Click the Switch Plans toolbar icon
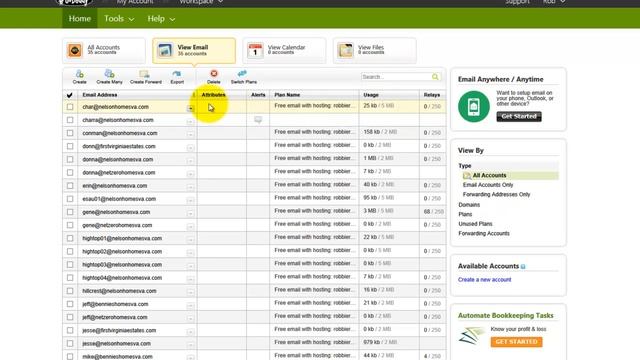This screenshot has height=360, width=640. click(242, 73)
